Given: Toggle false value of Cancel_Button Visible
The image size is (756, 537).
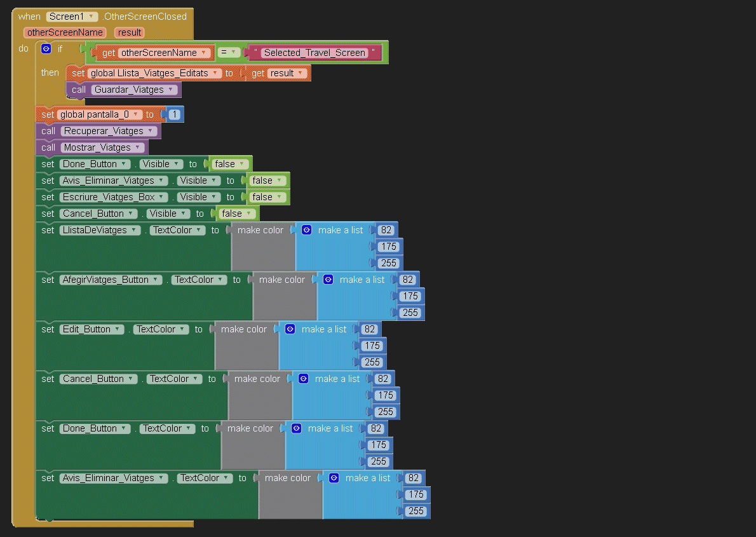Looking at the screenshot, I should (235, 214).
